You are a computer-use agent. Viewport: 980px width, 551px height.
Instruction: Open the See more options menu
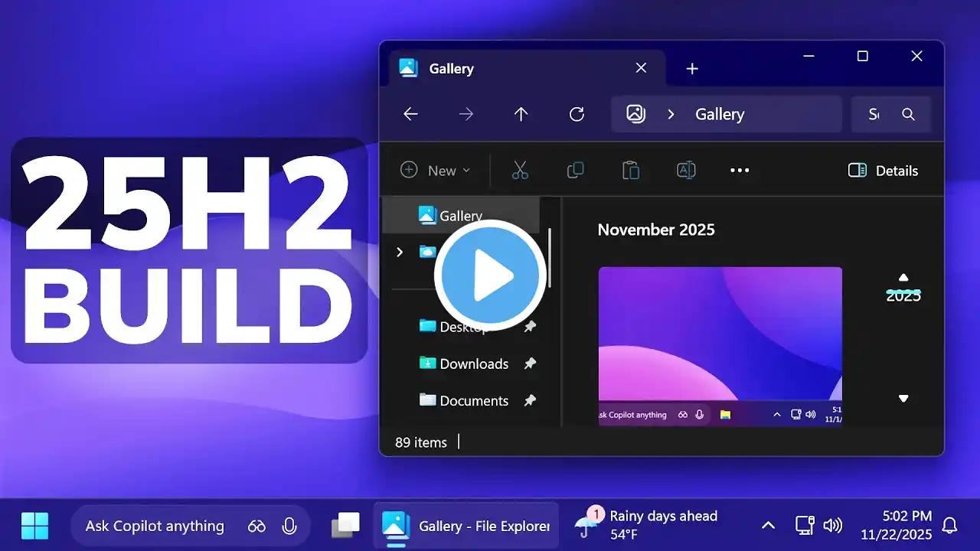coord(740,170)
